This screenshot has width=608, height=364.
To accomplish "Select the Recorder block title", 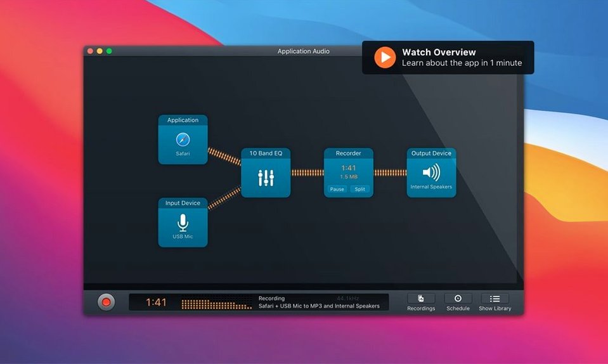I will coord(348,153).
